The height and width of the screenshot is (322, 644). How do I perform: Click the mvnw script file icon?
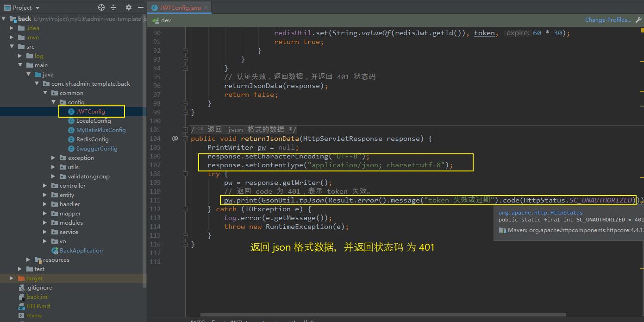[21, 316]
